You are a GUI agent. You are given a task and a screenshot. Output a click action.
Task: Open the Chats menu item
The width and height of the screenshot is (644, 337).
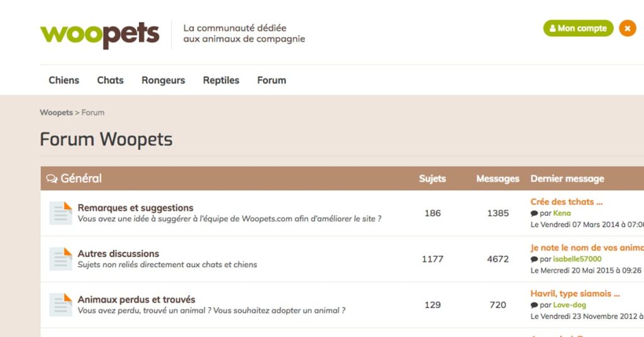pos(110,80)
